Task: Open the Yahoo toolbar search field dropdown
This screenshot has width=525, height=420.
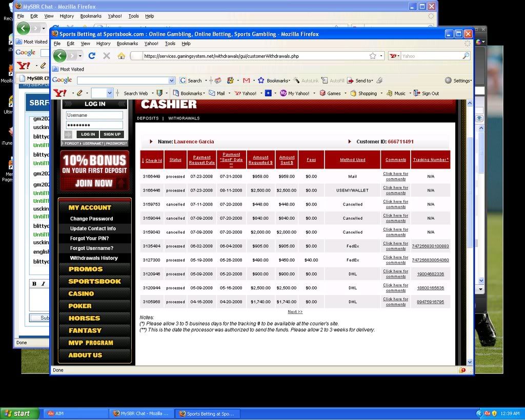Action: [x=109, y=93]
